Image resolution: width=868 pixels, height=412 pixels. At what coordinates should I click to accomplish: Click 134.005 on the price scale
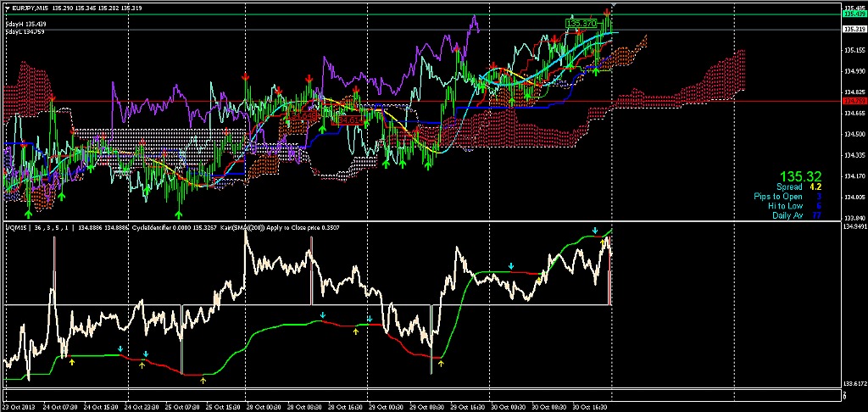tap(854, 198)
